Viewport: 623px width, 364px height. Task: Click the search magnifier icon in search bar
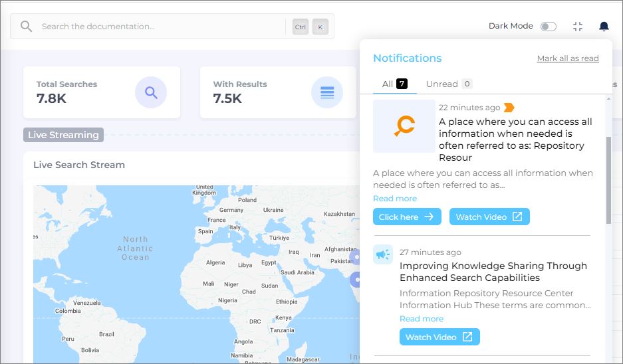pyautogui.click(x=26, y=27)
